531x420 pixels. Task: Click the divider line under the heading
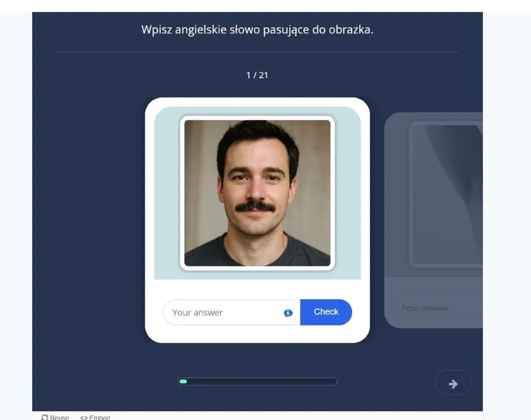coord(257,52)
